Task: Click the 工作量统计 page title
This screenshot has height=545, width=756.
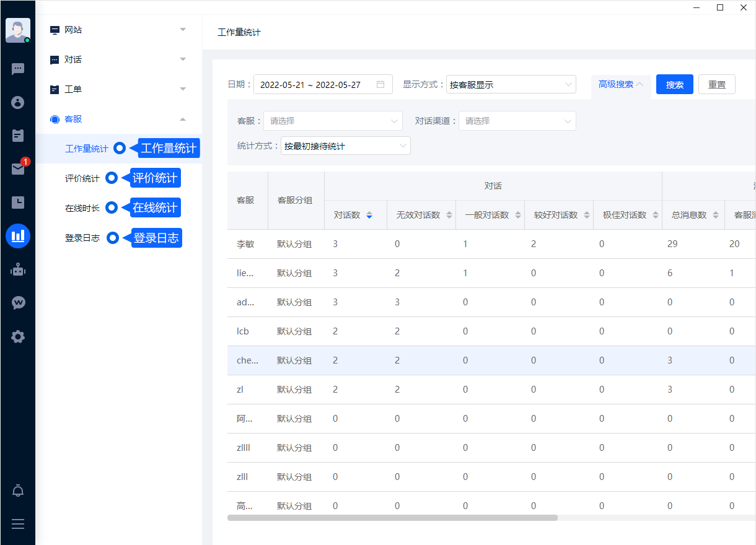Action: [x=239, y=32]
